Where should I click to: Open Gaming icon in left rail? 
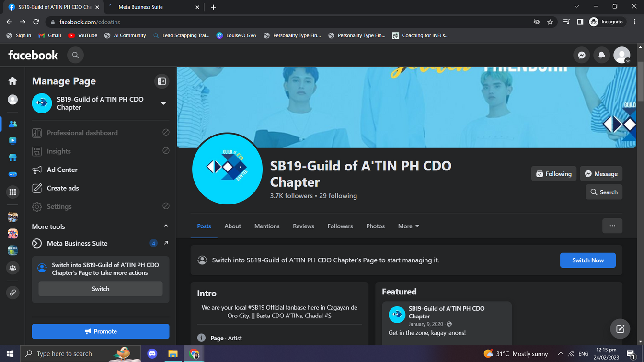12,174
